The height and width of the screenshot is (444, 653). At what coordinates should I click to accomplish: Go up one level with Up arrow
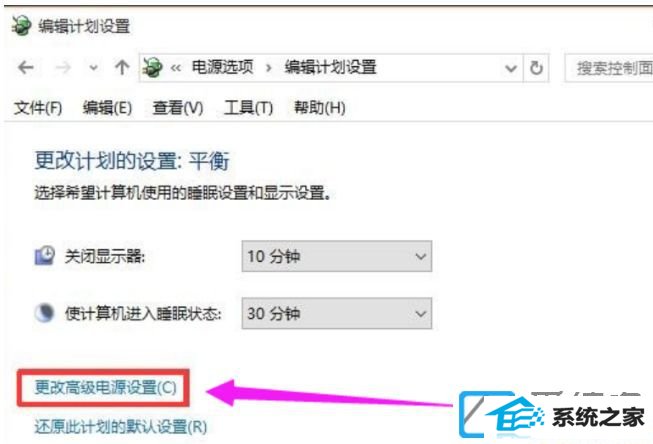(x=122, y=67)
